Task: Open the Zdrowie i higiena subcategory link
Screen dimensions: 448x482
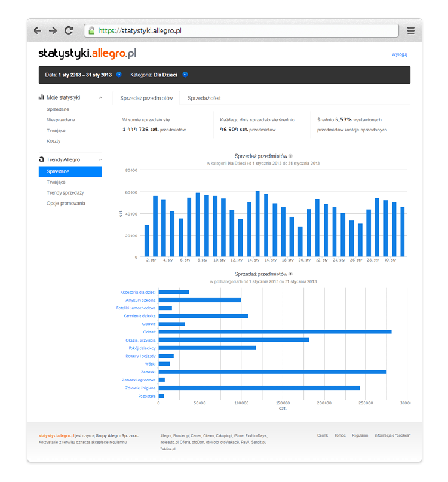Action: tap(140, 388)
